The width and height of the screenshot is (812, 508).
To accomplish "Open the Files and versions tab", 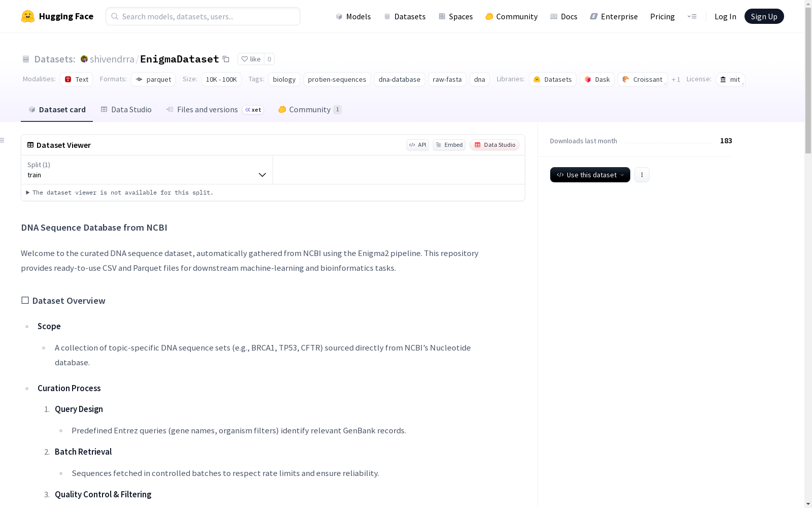I will point(215,110).
